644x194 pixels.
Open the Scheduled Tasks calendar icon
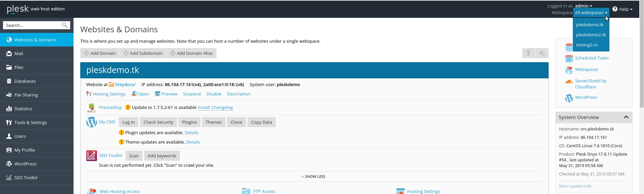pyautogui.click(x=569, y=59)
